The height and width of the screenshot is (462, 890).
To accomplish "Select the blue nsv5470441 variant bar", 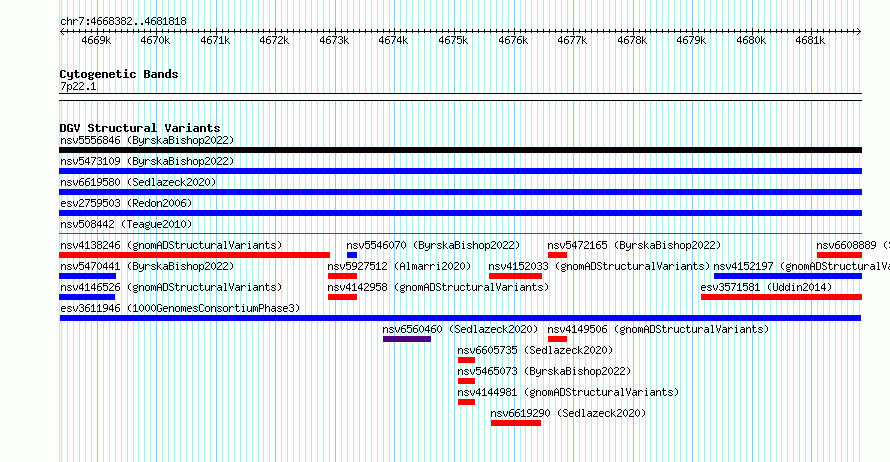I will coord(87,276).
